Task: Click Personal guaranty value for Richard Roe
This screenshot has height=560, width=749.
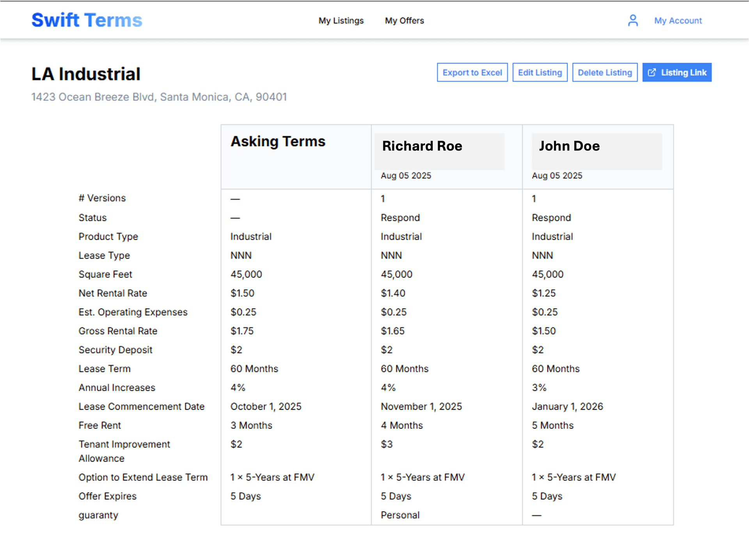Action: (400, 515)
